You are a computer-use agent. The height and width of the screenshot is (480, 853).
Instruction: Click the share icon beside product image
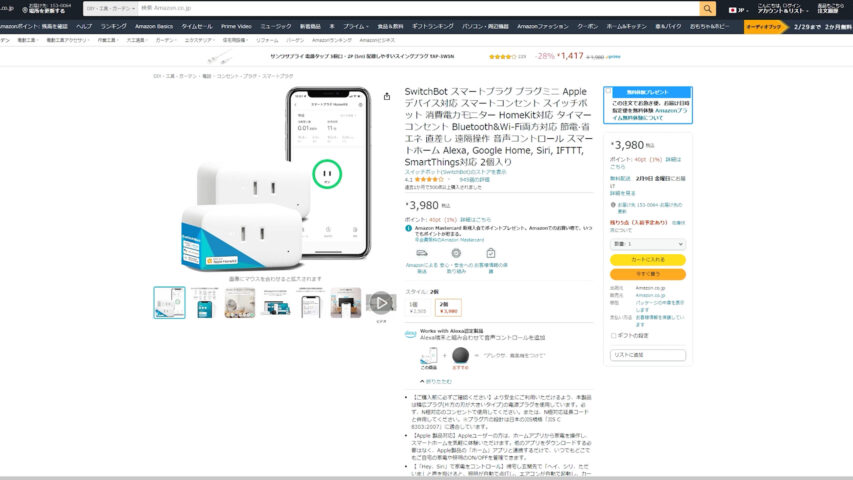[387, 97]
